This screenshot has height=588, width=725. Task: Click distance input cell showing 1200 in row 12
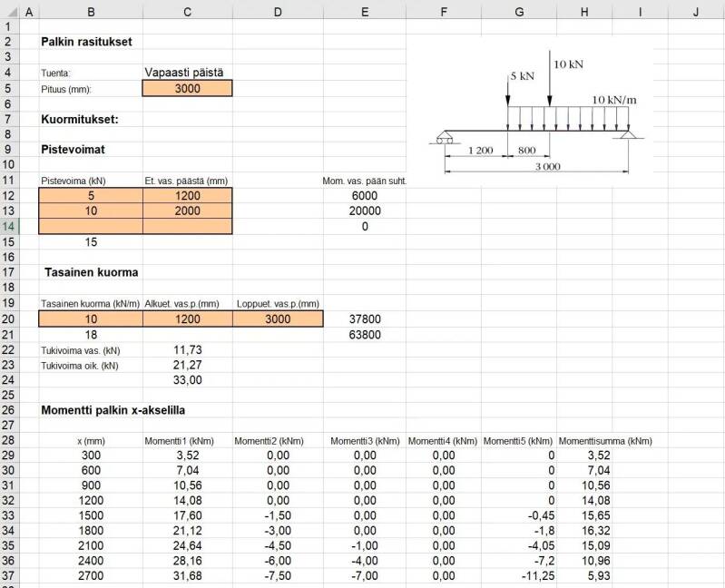point(187,195)
